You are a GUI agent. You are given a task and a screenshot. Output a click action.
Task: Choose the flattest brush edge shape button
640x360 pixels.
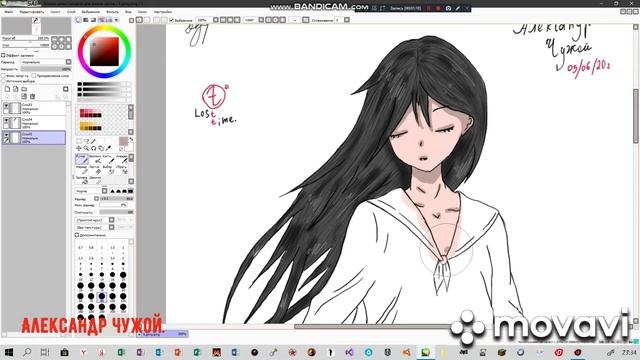coord(130,191)
